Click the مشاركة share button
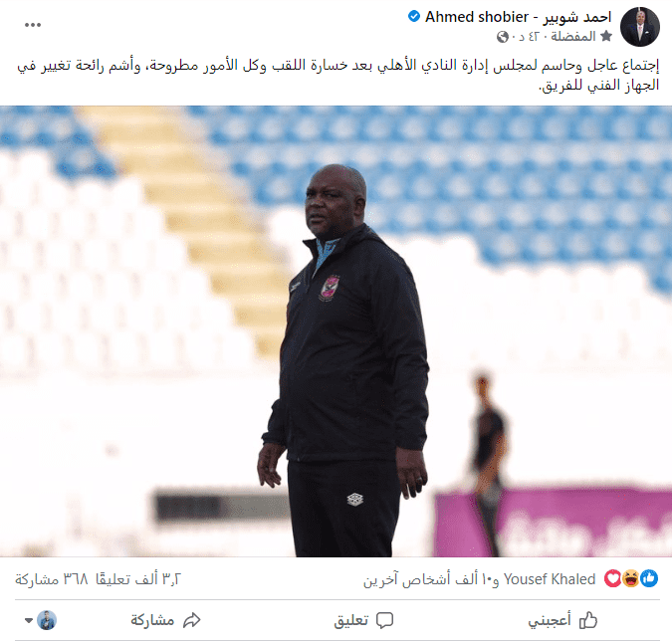Image resolution: width=672 pixels, height=644 pixels. tap(165, 620)
